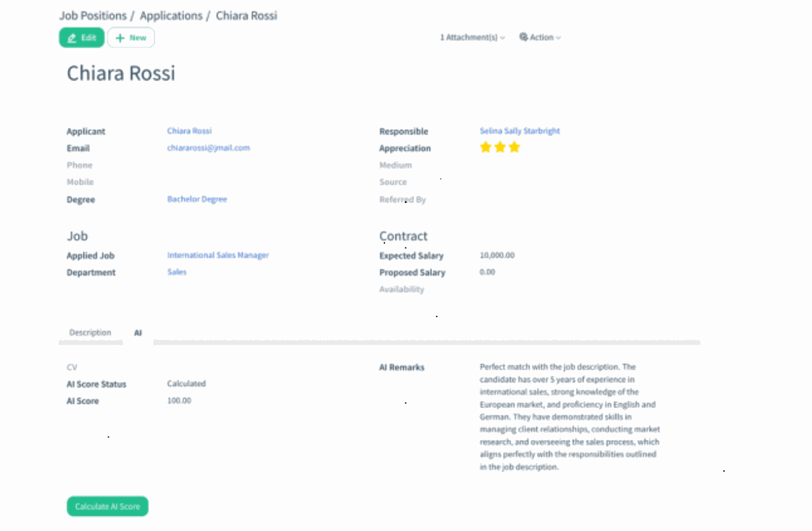Image resolution: width=812 pixels, height=531 pixels.
Task: Open the Bachelor Degree link
Action: click(x=197, y=199)
